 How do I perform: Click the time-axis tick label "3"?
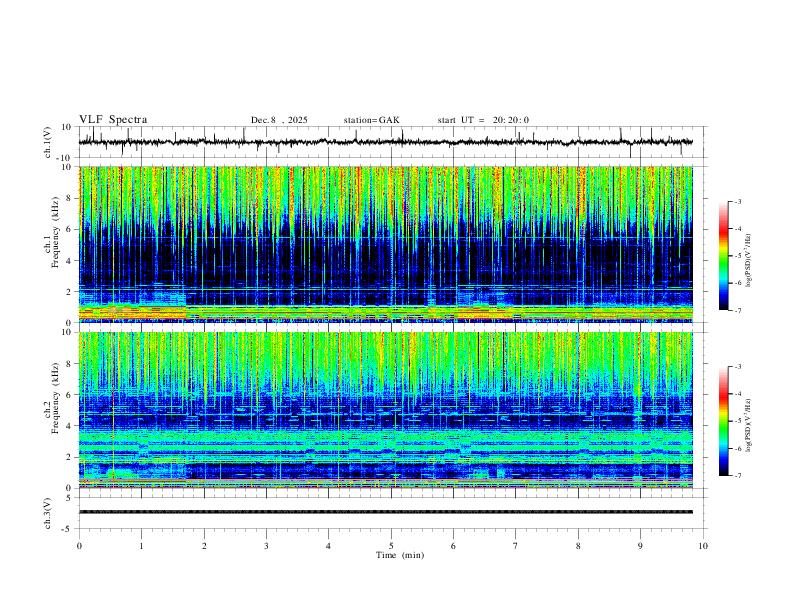(x=266, y=546)
